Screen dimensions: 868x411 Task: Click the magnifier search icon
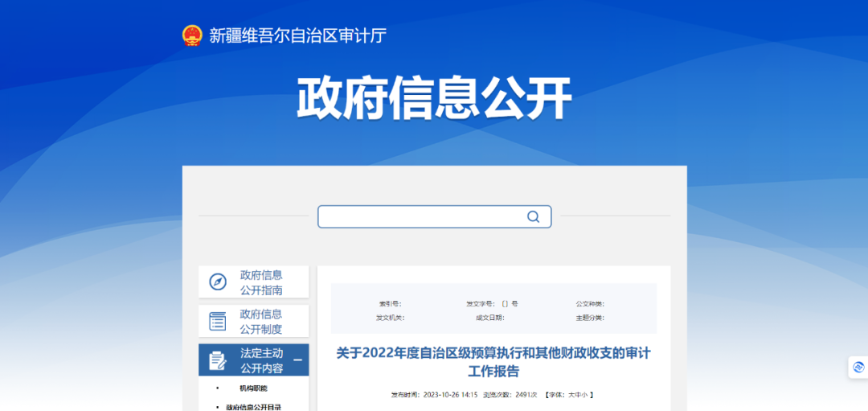tap(533, 216)
